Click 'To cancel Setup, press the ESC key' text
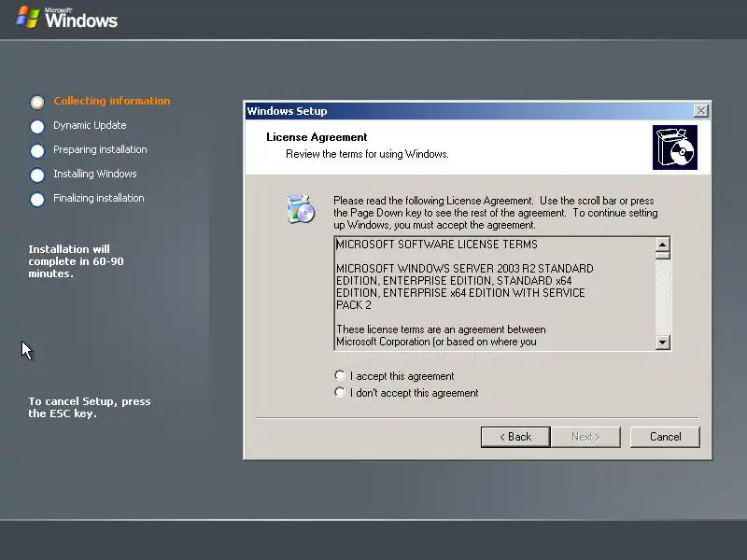The image size is (747, 560). 89,407
